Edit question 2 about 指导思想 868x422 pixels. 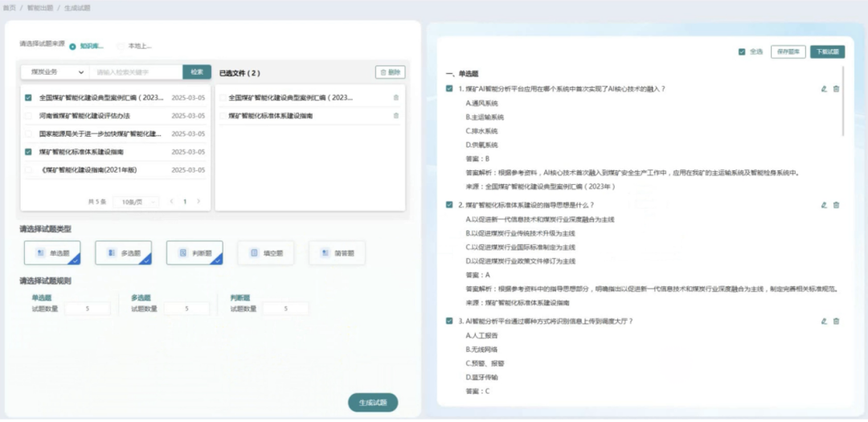(x=824, y=205)
